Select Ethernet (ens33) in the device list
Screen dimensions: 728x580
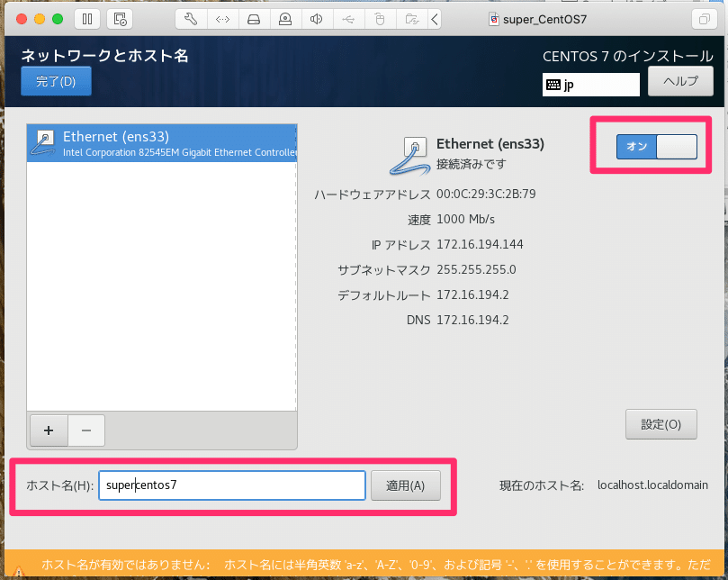point(162,143)
